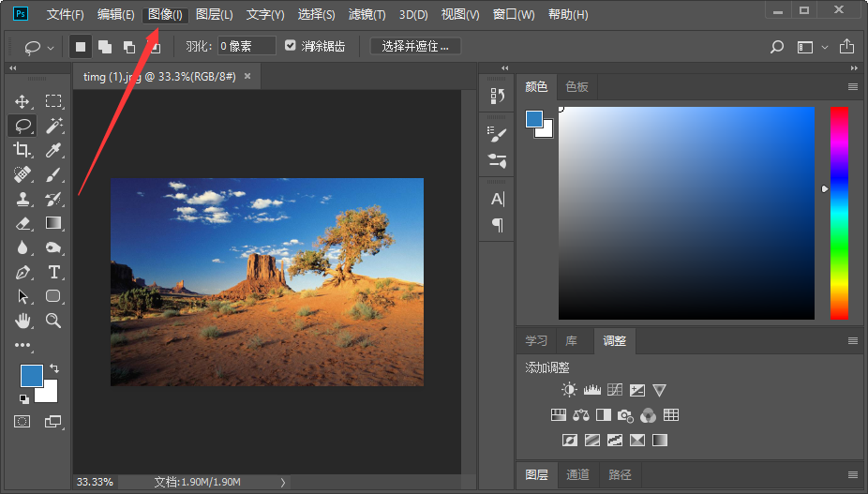
Task: Open the Edit Toolbar three-dots button
Action: (22, 345)
